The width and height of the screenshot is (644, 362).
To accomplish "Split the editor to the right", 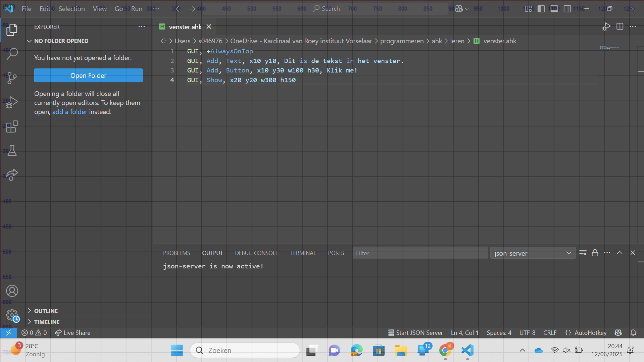I will [x=620, y=27].
